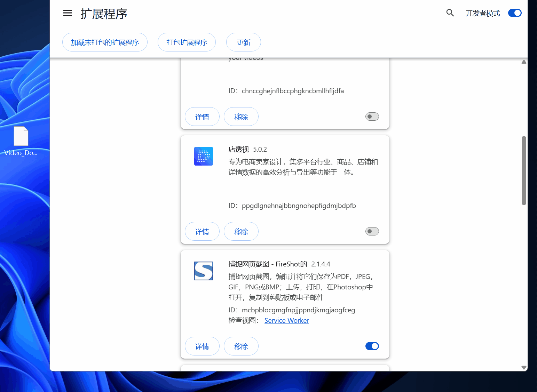Viewport: 537px width, 392px height.
Task: Open the Video_Do file on the desktop
Action: point(21,136)
